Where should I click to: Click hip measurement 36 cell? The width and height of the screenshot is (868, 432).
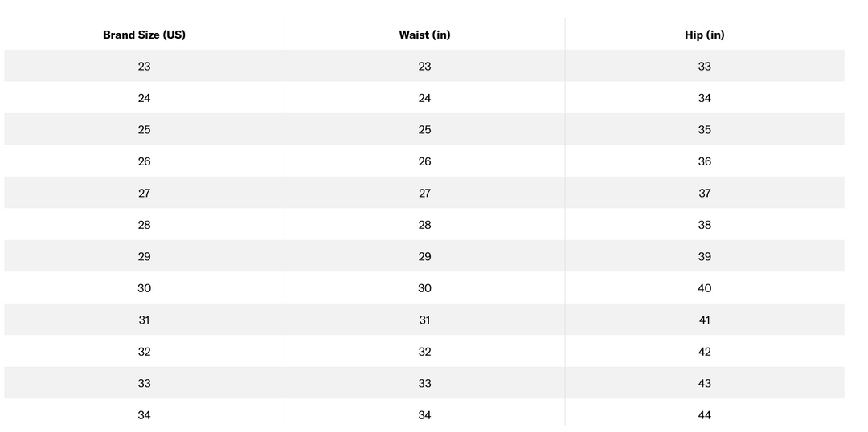click(x=704, y=161)
